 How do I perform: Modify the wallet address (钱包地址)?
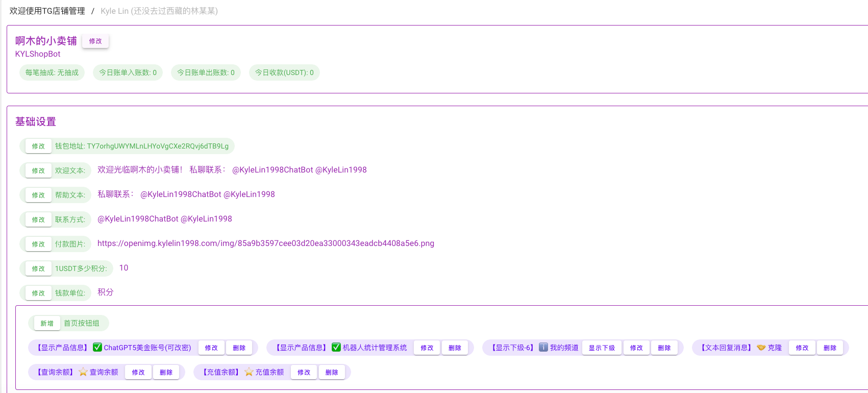(x=38, y=146)
